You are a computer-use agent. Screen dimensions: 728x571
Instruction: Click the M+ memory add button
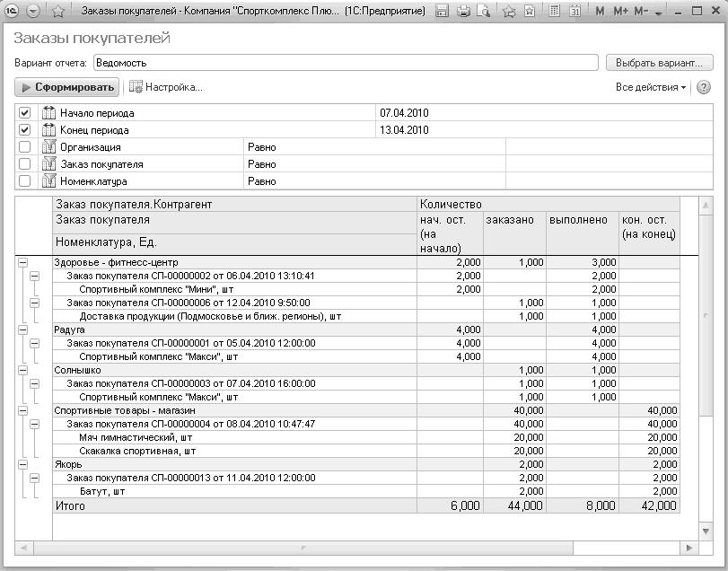coord(621,11)
